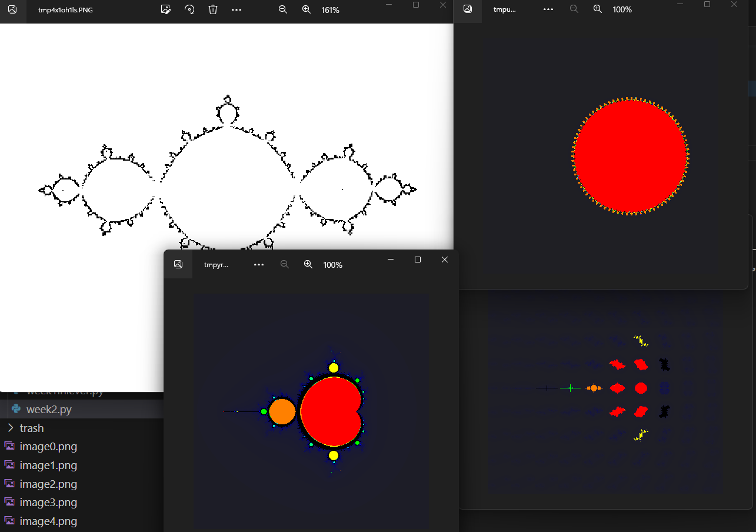The width and height of the screenshot is (756, 532).
Task: Zoom in on the red circle image window
Action: (x=598, y=9)
